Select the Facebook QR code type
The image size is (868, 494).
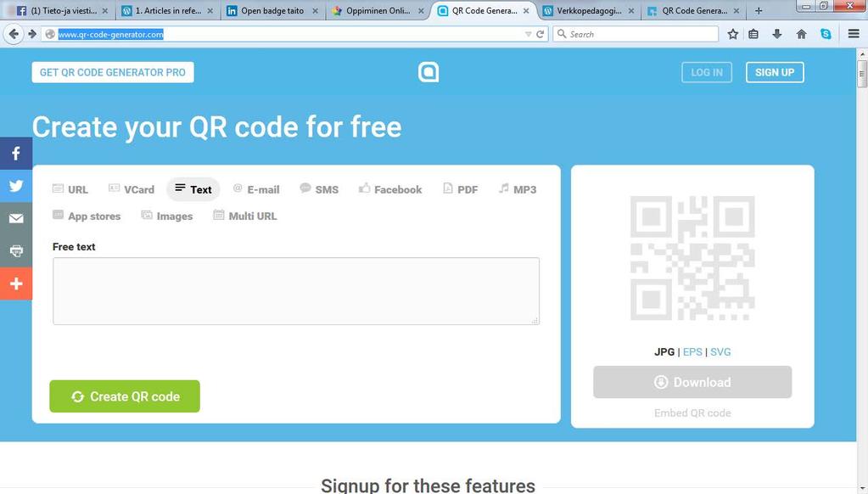(x=390, y=189)
